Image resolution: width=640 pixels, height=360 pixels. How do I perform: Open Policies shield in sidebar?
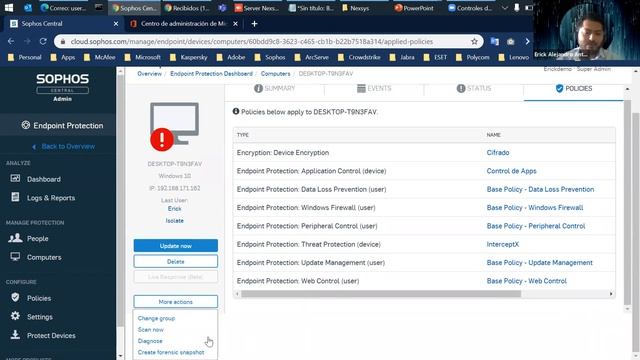15,297
